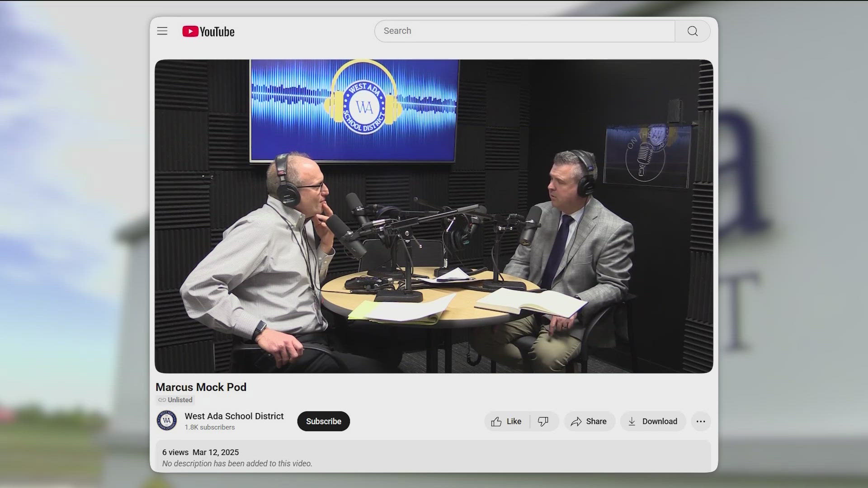Toggle Subscribe to West Ada School District

coord(323,421)
